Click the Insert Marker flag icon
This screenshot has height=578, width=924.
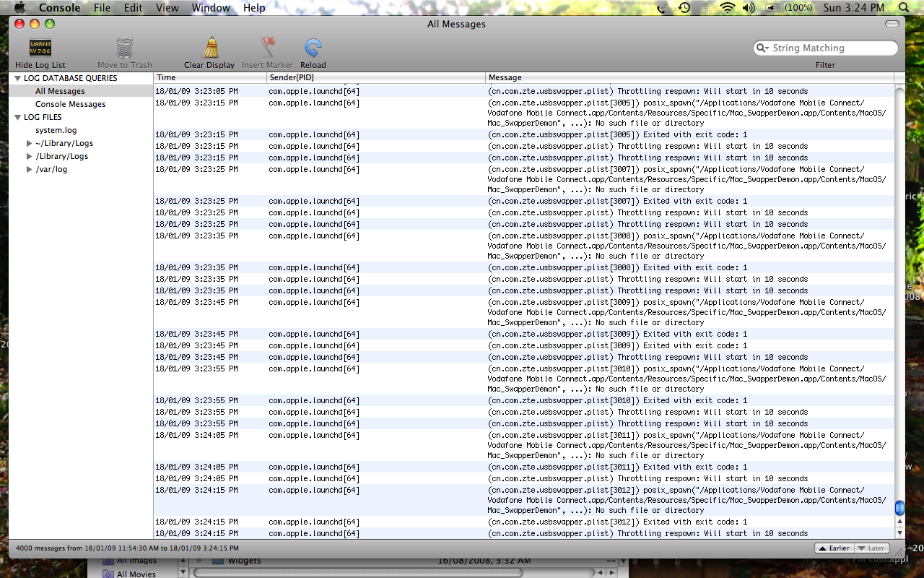pyautogui.click(x=268, y=48)
